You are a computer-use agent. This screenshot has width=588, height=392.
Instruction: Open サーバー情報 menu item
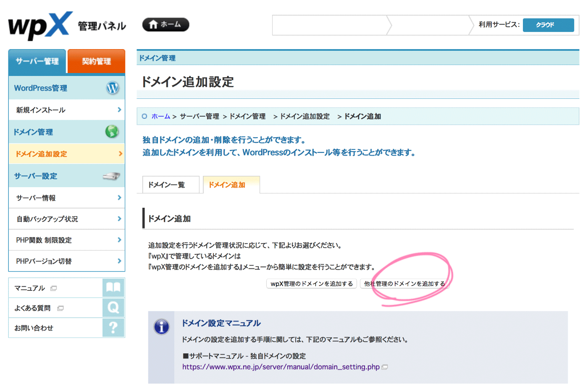coord(67,198)
